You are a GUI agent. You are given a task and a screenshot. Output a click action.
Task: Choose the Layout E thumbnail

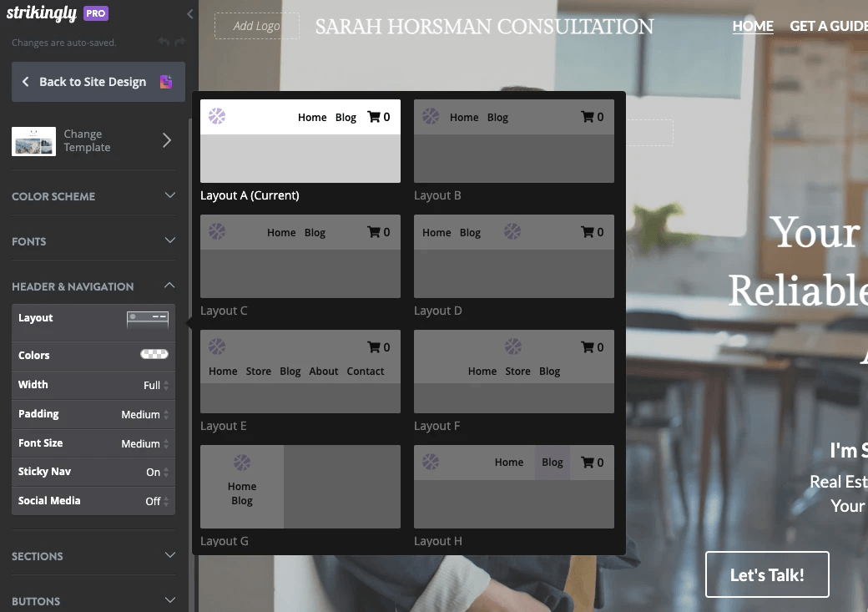pyautogui.click(x=300, y=372)
